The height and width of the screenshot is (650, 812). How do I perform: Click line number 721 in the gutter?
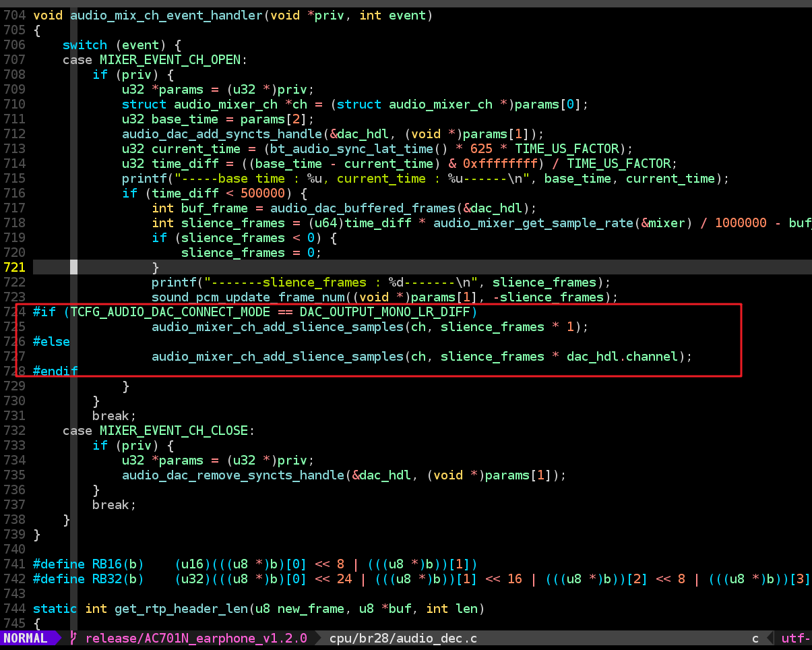(x=14, y=268)
